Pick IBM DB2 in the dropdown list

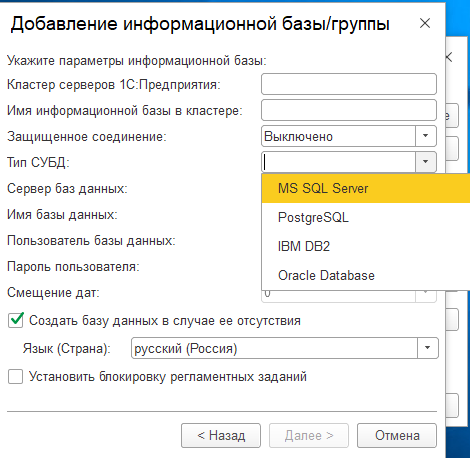click(x=366, y=247)
